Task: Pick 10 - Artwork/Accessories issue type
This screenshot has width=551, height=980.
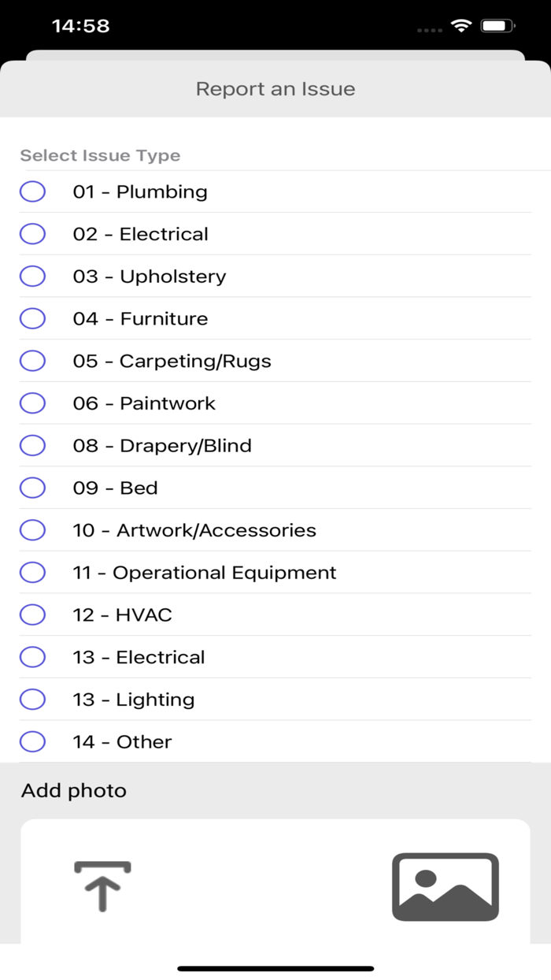Action: click(32, 529)
